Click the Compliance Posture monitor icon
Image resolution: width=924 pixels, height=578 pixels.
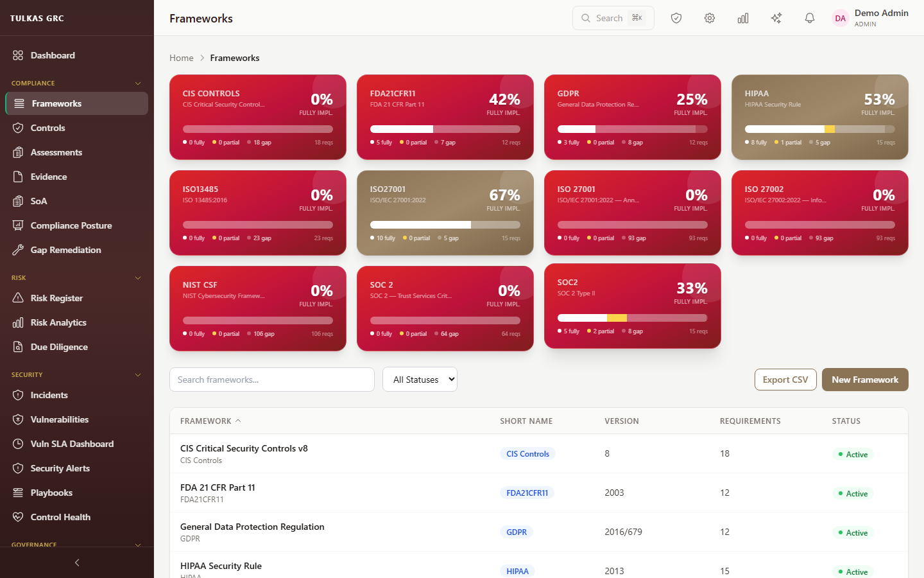click(x=18, y=225)
